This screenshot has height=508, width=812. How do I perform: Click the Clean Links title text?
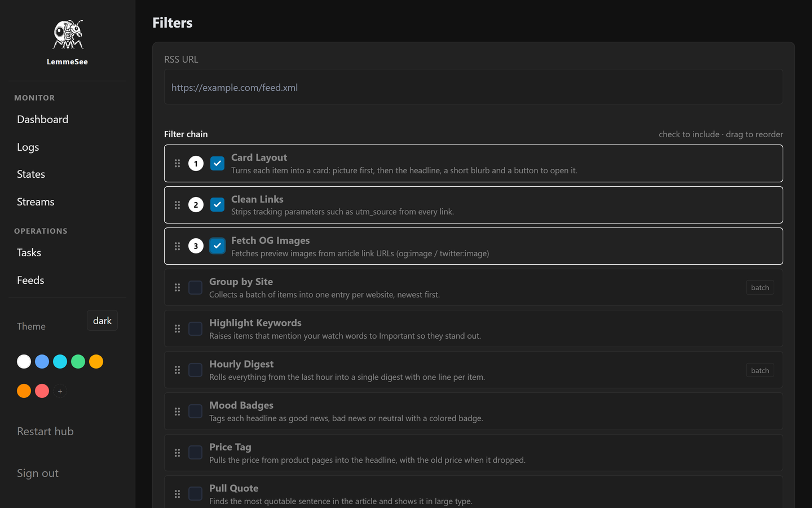point(257,199)
